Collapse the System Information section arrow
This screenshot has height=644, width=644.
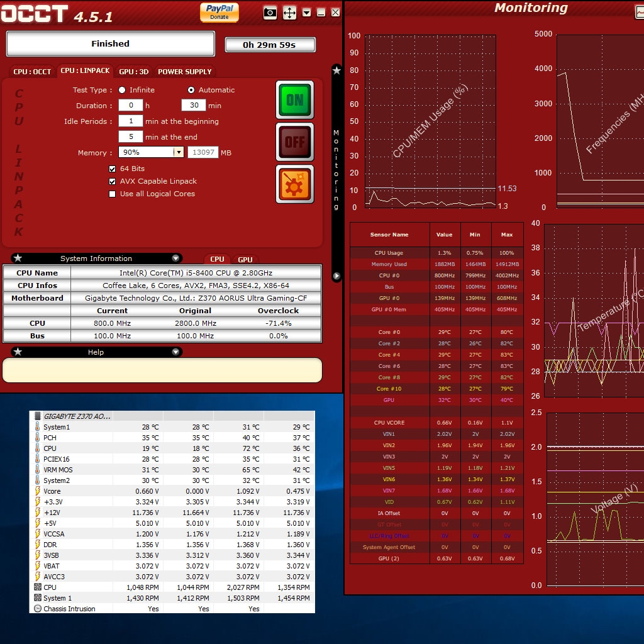click(175, 258)
